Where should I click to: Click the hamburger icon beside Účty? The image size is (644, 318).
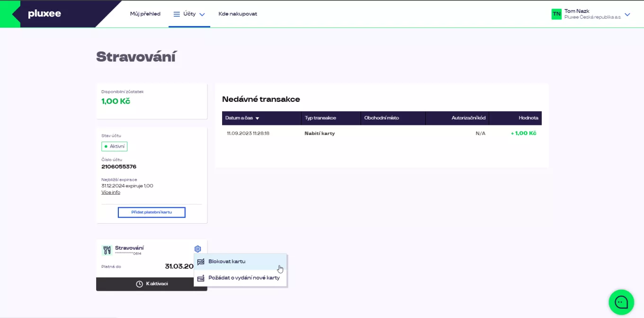click(x=177, y=14)
